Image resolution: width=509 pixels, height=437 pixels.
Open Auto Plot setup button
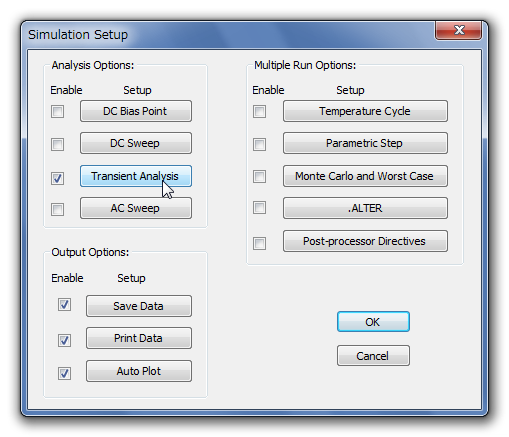[139, 371]
